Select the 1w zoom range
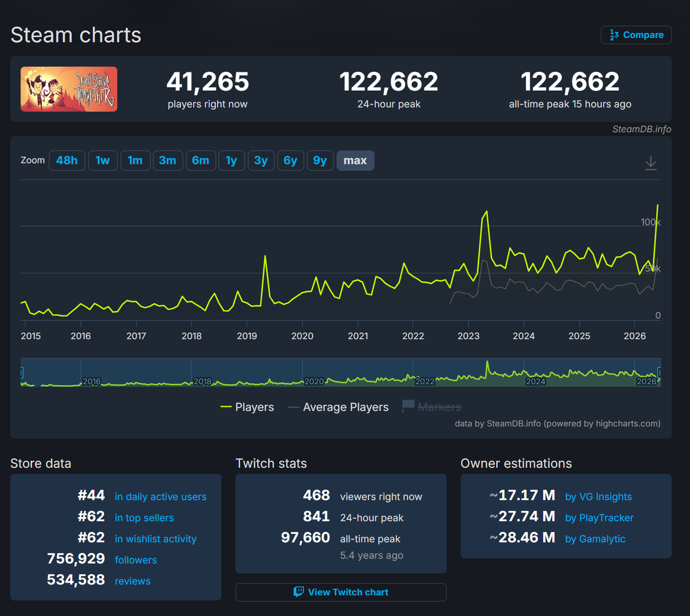The width and height of the screenshot is (690, 616). (x=102, y=160)
